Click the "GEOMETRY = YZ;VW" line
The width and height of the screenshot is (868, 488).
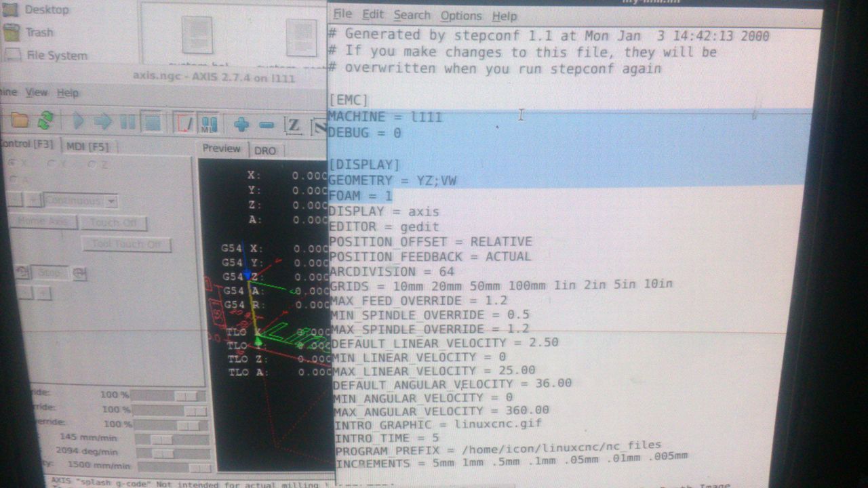pyautogui.click(x=393, y=180)
